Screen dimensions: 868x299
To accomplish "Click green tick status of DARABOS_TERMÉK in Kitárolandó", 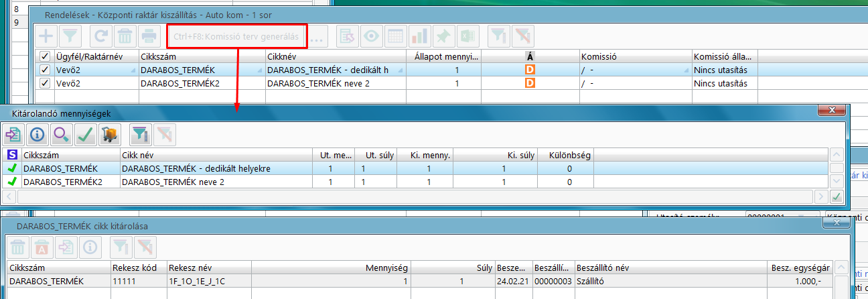I will [11, 168].
